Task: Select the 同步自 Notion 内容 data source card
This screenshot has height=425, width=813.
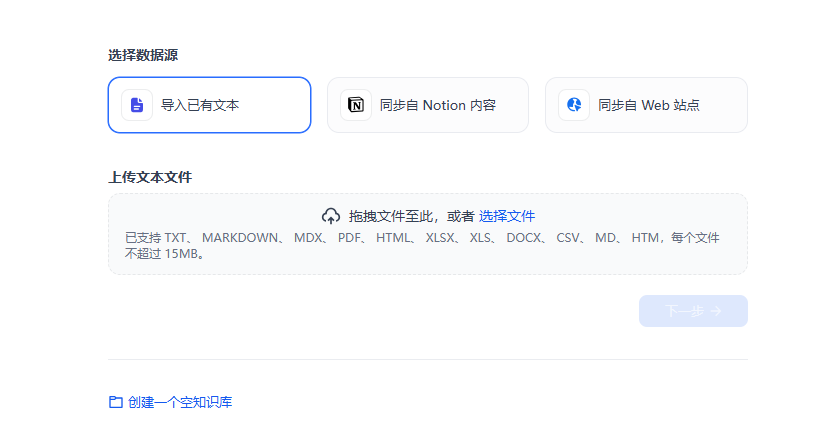Action: tap(428, 105)
